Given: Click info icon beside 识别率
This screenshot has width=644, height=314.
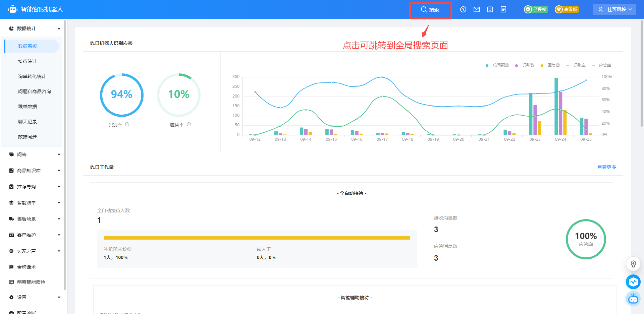Looking at the screenshot, I should pos(127,124).
